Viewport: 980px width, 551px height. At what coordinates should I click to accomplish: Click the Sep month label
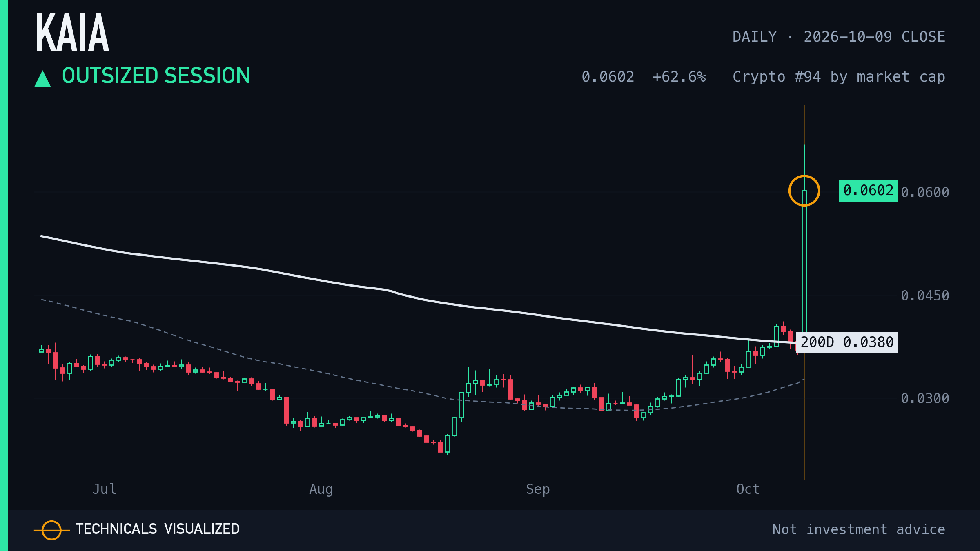click(538, 489)
